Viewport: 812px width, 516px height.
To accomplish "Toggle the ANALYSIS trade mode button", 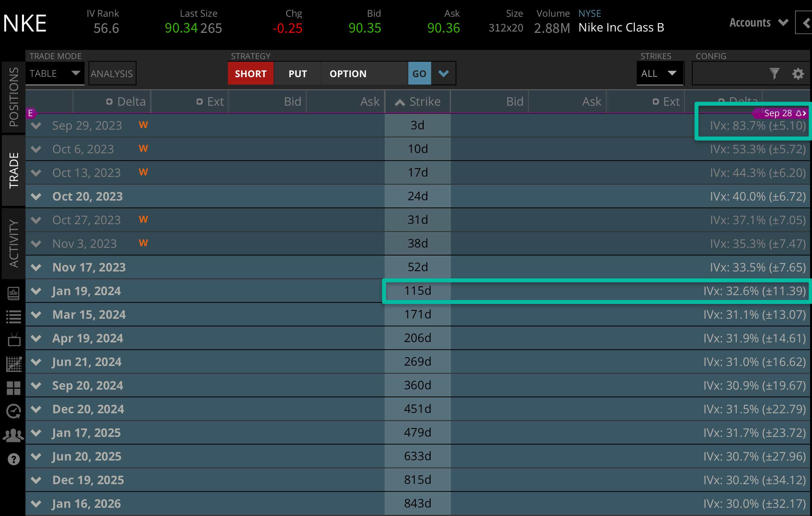I will 112,74.
